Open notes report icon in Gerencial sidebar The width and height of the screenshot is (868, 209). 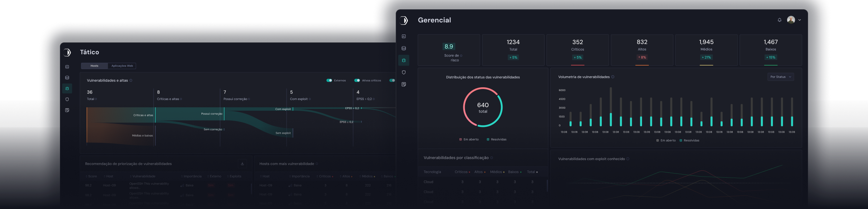pyautogui.click(x=404, y=84)
